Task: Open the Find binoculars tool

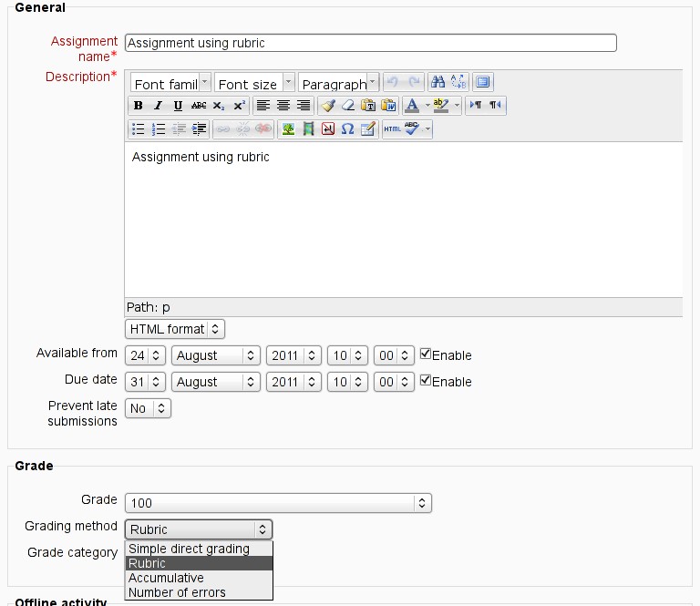Action: 437,82
